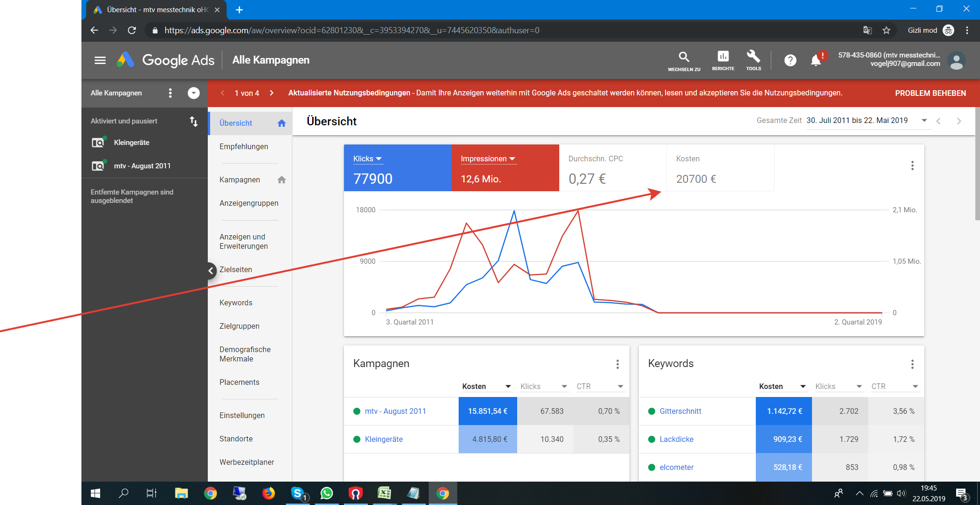Open the Windows Start menu
This screenshot has height=505, width=980.
click(95, 493)
